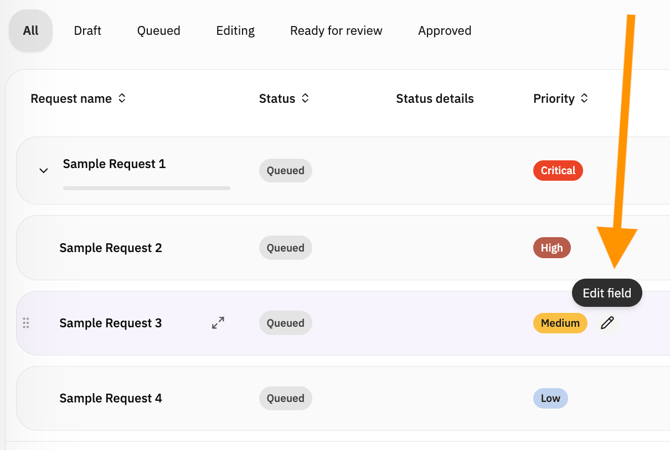
Task: Switch to the All tab
Action: pos(31,31)
